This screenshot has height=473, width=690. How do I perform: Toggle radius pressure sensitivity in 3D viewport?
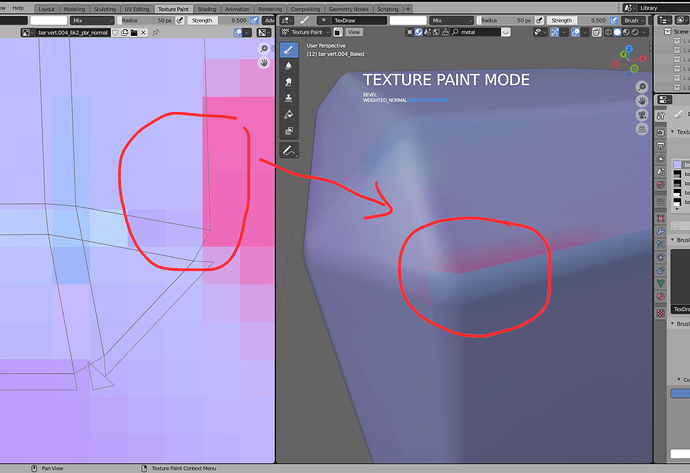tap(540, 20)
